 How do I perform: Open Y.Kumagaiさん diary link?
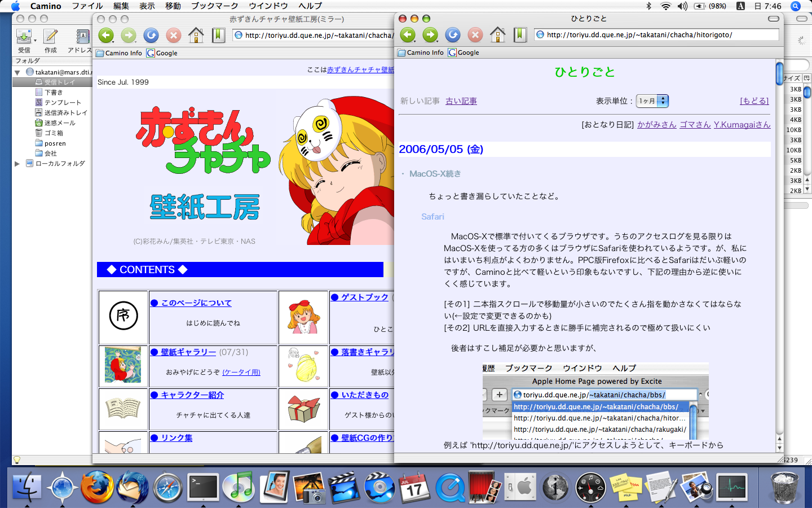(x=742, y=125)
